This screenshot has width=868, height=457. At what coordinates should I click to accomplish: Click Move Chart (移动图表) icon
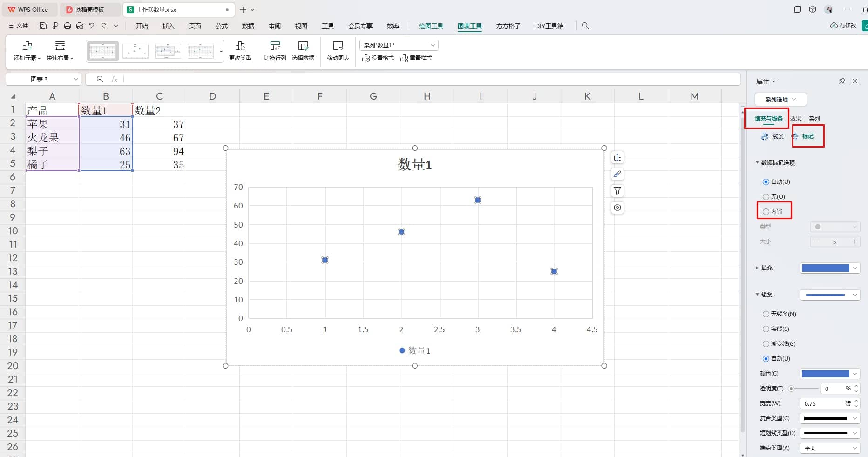coord(338,51)
